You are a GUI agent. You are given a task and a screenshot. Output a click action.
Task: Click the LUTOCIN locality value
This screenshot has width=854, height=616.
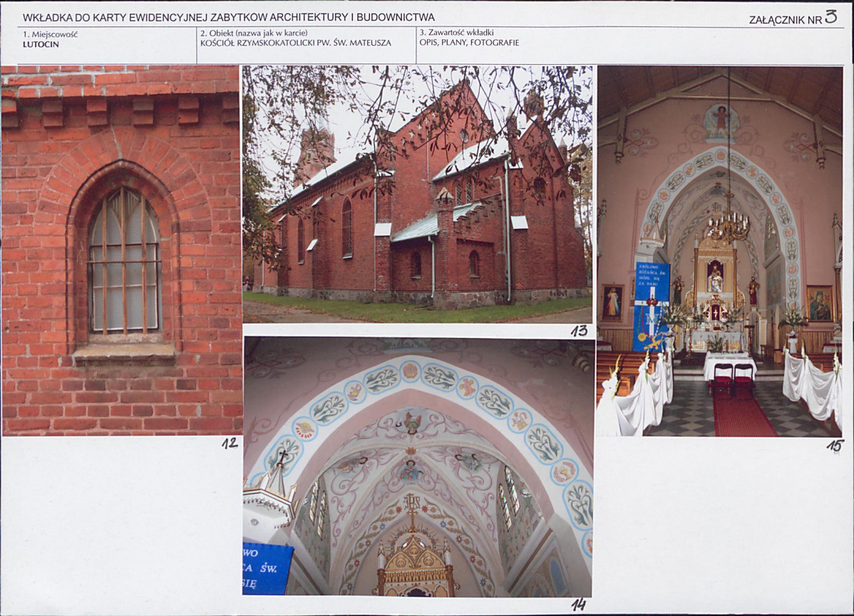coord(41,45)
